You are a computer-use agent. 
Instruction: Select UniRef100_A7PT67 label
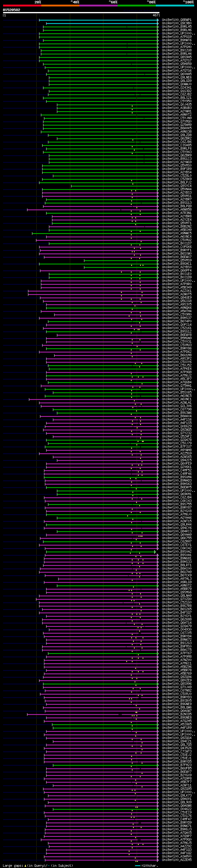(x=176, y=653)
